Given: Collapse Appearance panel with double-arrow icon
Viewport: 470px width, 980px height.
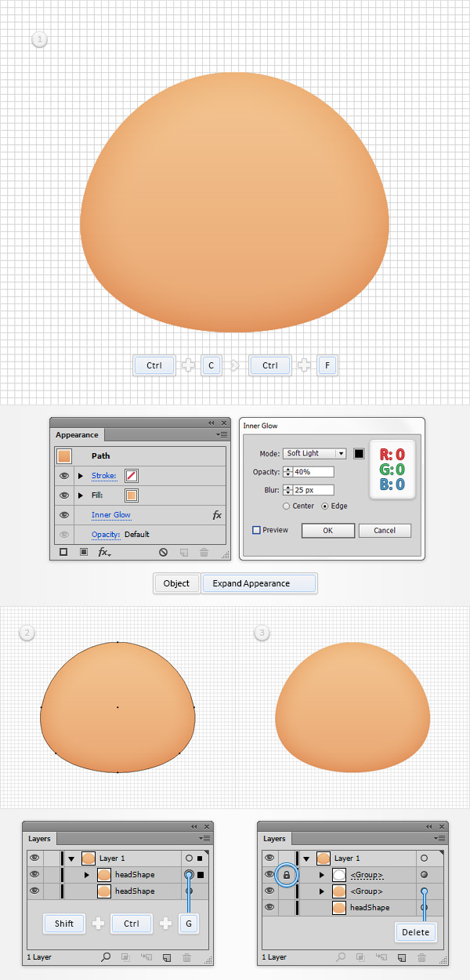Looking at the screenshot, I should (x=211, y=422).
